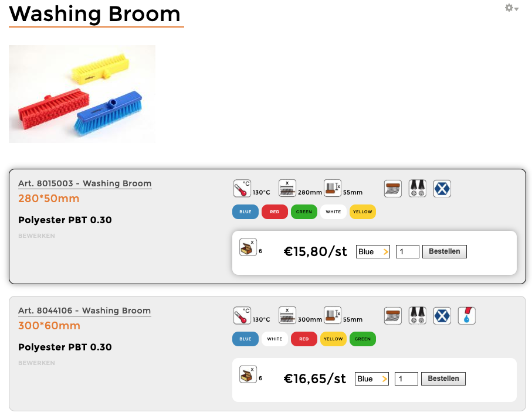This screenshot has height=416, width=532.
Task: Click box quantity icon beside €15,80/st
Action: [x=248, y=248]
